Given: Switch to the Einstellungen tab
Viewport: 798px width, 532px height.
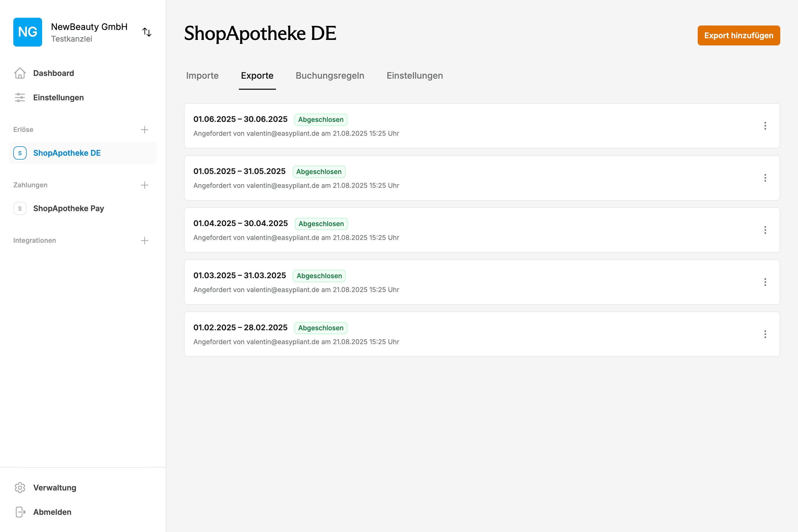Looking at the screenshot, I should pos(415,76).
